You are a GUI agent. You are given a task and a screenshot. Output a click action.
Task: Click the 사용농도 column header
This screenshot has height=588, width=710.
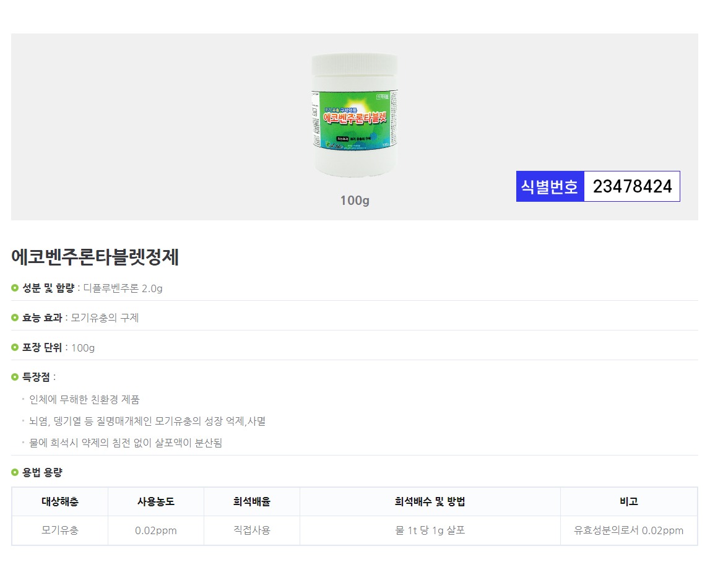[x=156, y=501]
